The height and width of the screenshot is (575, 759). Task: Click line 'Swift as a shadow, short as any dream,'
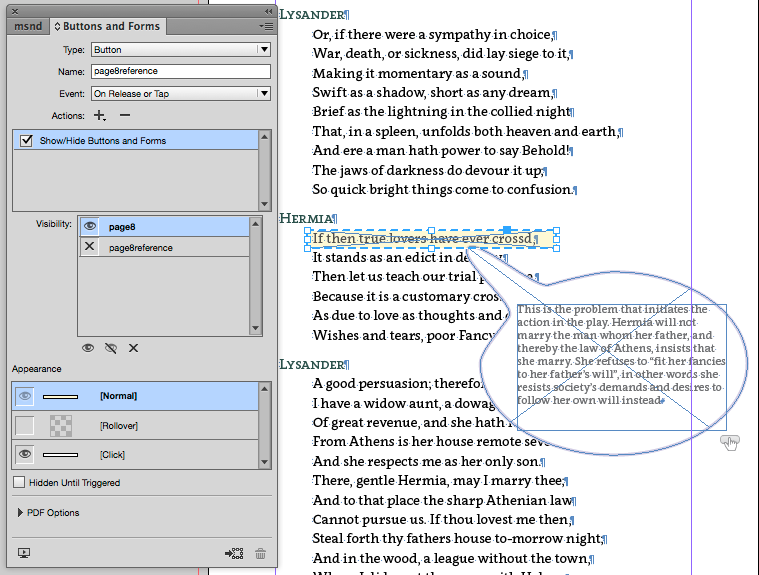435,92
